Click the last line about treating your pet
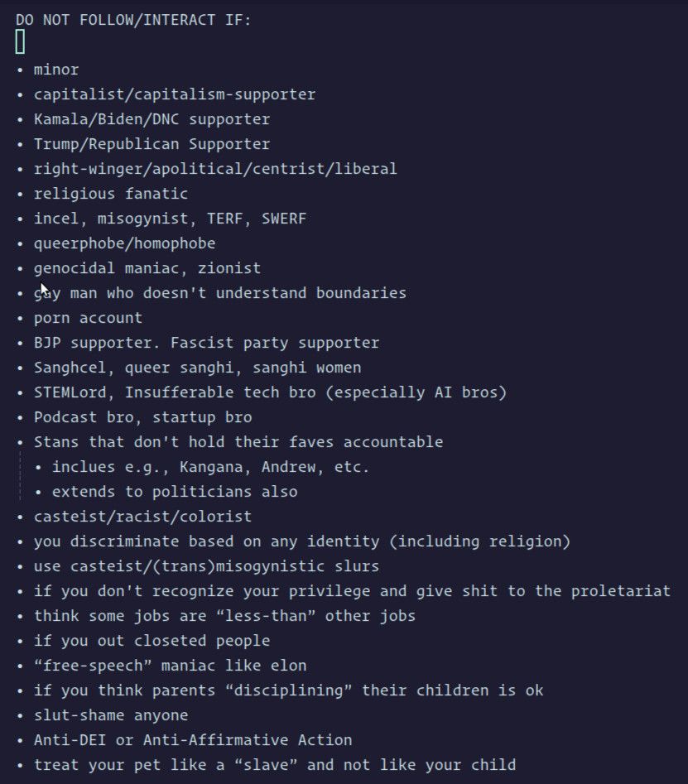Image resolution: width=688 pixels, height=784 pixels. point(274,765)
